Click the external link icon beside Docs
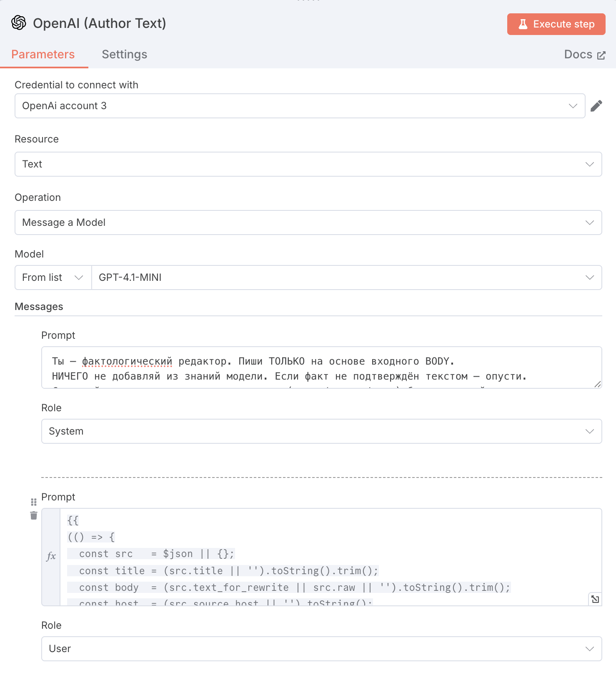 pyautogui.click(x=601, y=55)
